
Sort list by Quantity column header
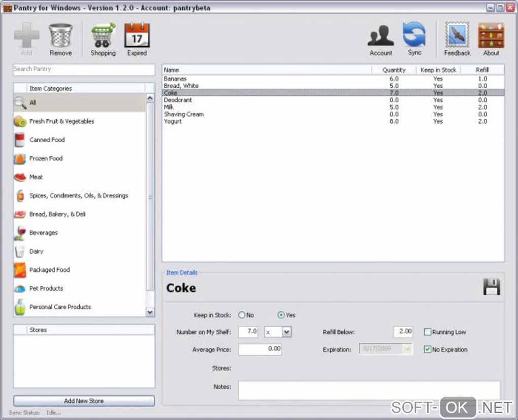[394, 70]
